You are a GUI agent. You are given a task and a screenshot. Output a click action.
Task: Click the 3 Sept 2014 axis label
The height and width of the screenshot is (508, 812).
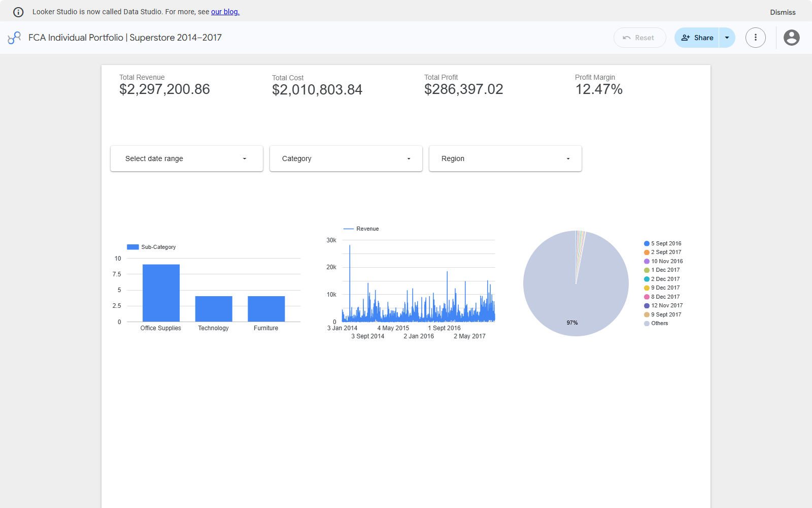point(368,336)
